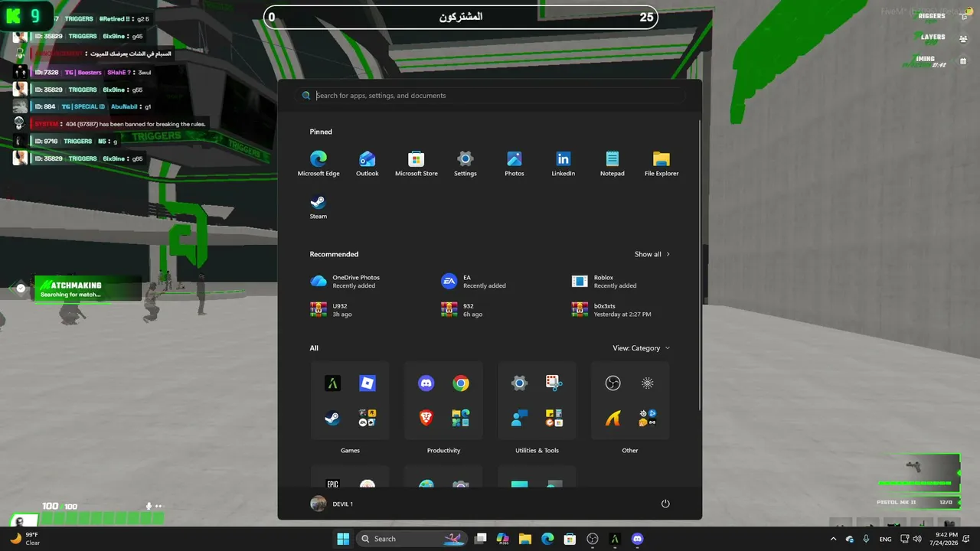This screenshot has width=980, height=551.
Task: Launch Steam from Pinned apps
Action: point(318,207)
